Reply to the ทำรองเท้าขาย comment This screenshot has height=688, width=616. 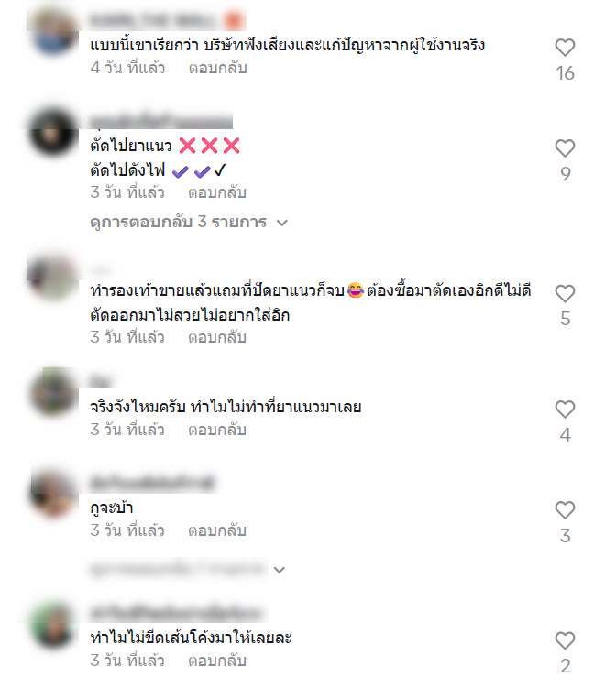217,337
